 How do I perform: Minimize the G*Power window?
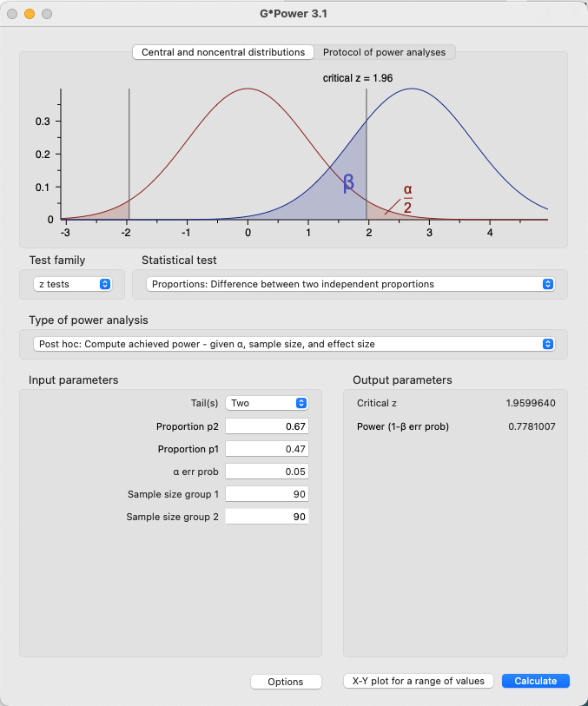[x=30, y=14]
